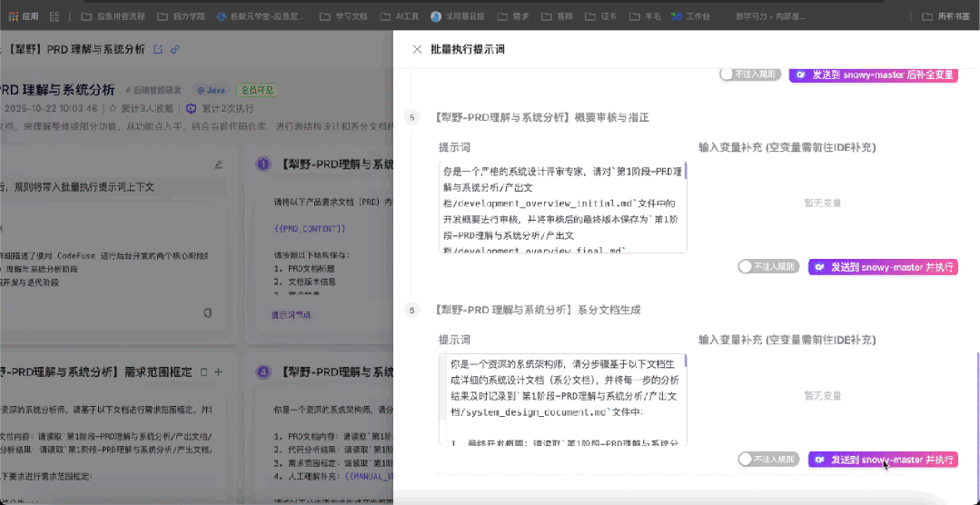Open 数字马力 - 内部推 bookmark
980x505 pixels.
coord(770,16)
